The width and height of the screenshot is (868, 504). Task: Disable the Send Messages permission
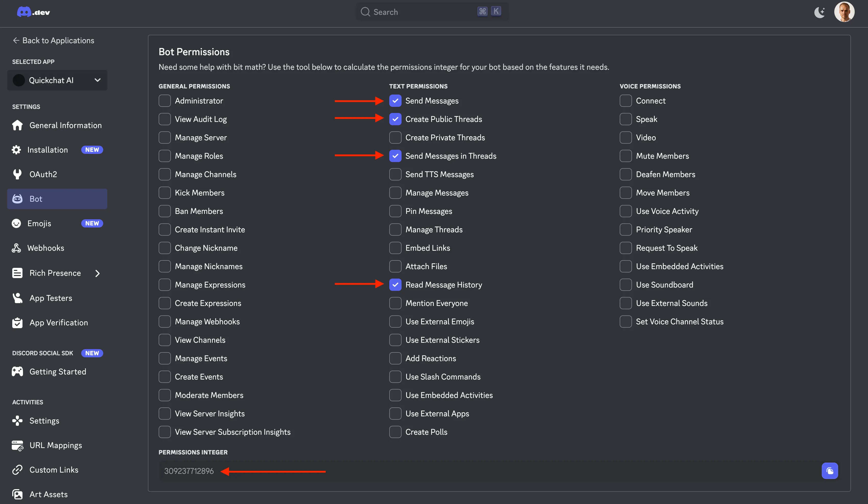(x=395, y=101)
